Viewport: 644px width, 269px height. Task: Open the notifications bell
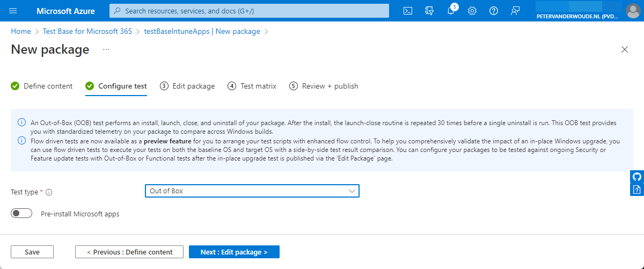coord(451,11)
